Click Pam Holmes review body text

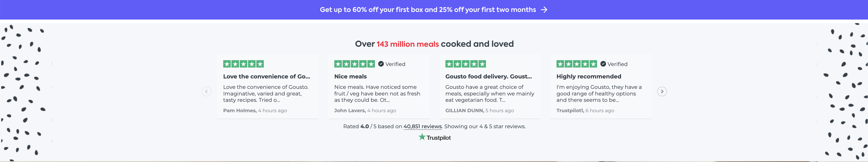[266, 93]
